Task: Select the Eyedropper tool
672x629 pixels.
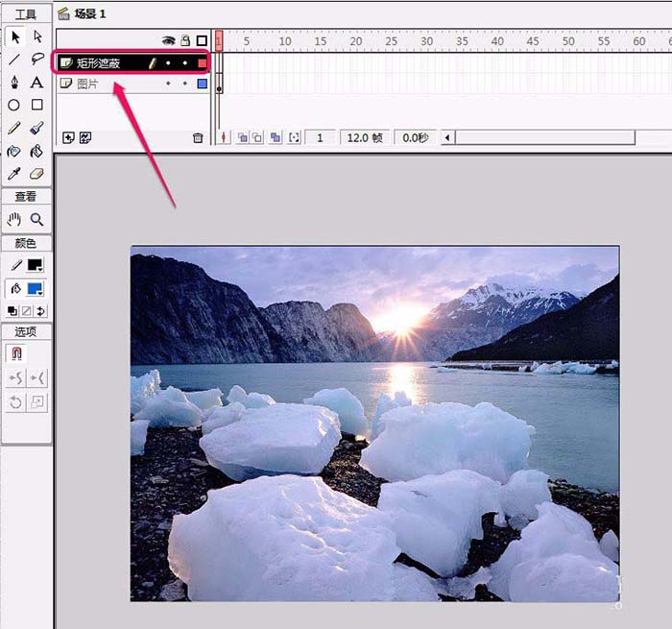Action: tap(14, 174)
